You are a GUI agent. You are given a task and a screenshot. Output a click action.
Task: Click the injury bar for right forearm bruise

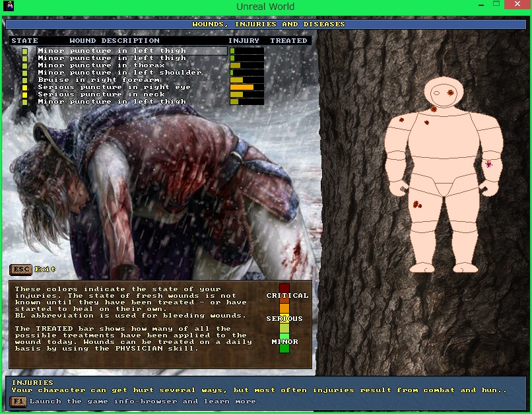pyautogui.click(x=247, y=80)
